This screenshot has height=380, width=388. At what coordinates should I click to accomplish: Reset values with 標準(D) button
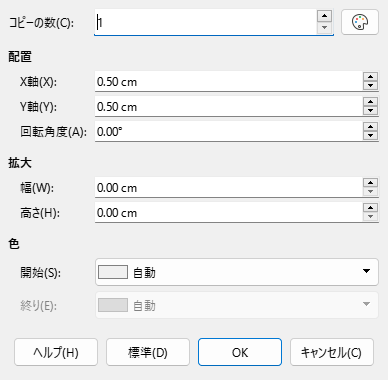click(x=148, y=352)
